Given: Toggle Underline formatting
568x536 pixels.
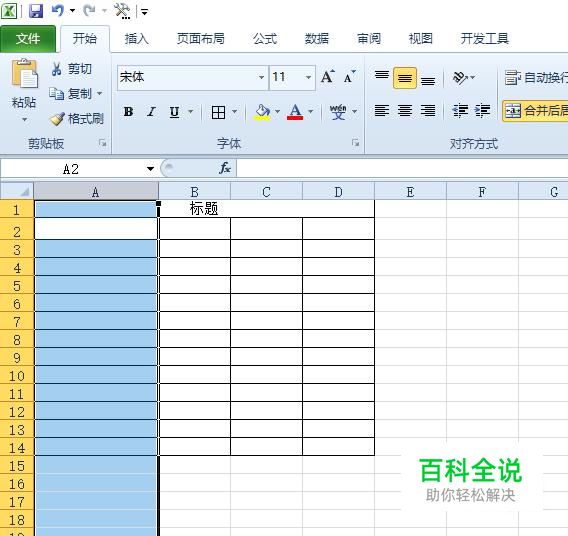Looking at the screenshot, I should [x=174, y=112].
